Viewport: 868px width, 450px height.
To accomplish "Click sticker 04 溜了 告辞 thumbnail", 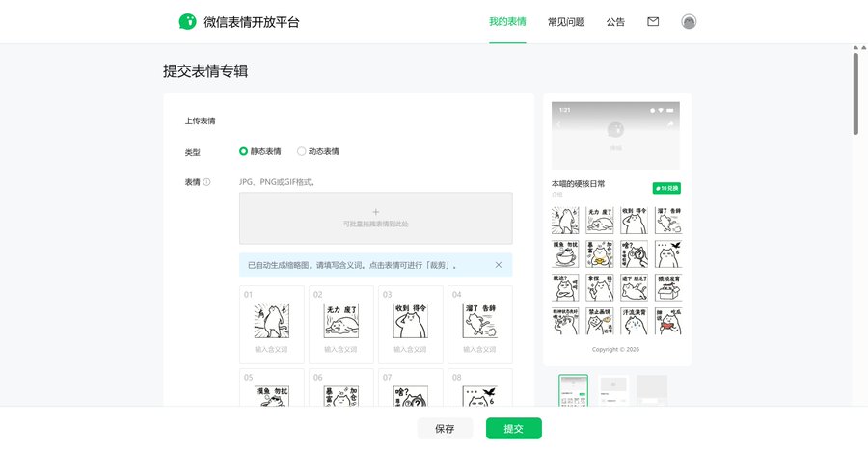I will (480, 321).
